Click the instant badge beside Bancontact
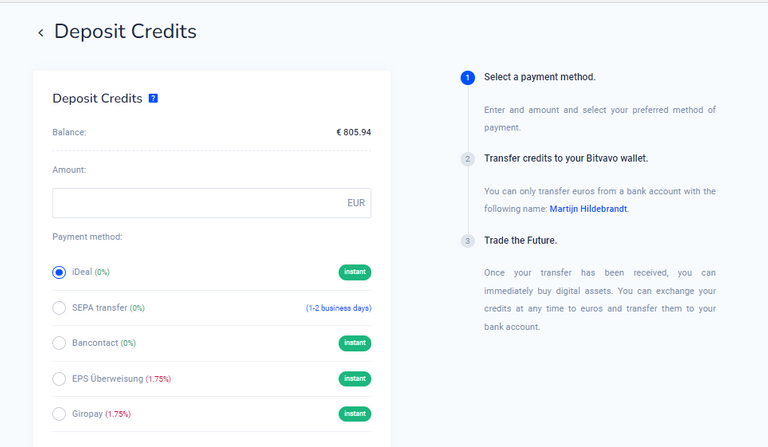This screenshot has height=447, width=768. tap(355, 343)
